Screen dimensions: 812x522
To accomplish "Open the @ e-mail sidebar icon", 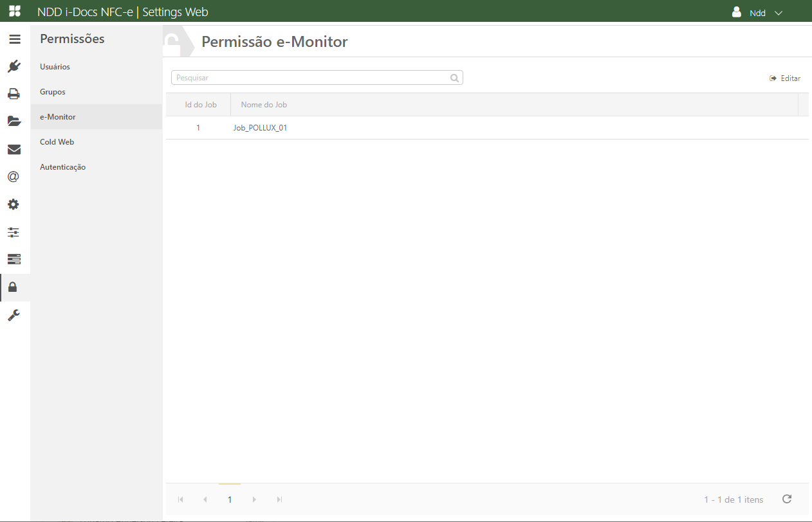I will (14, 177).
